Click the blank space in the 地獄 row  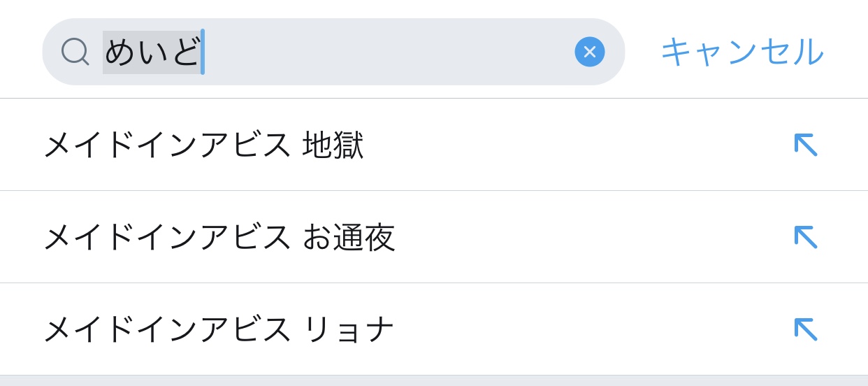pos(573,145)
